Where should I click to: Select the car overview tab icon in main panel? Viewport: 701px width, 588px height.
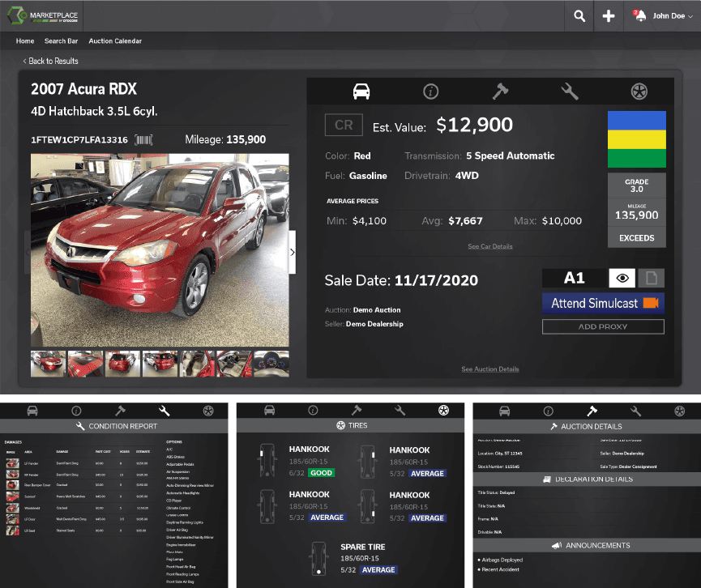click(361, 92)
